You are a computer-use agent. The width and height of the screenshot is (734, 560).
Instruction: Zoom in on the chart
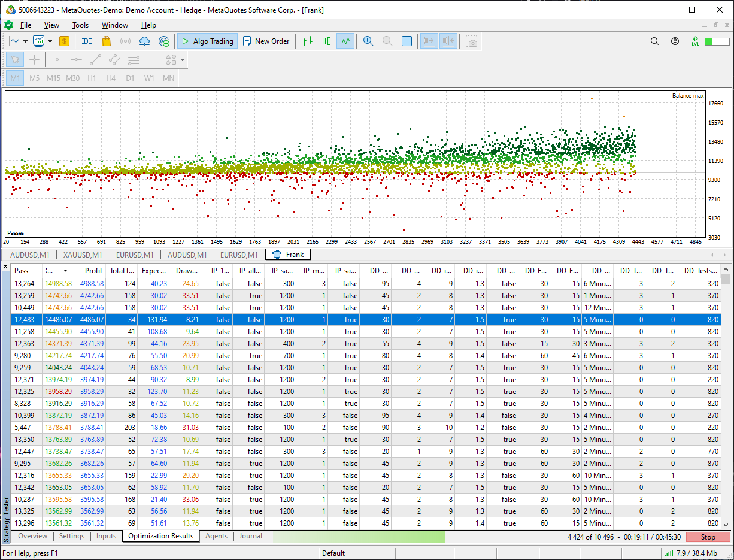pyautogui.click(x=368, y=41)
